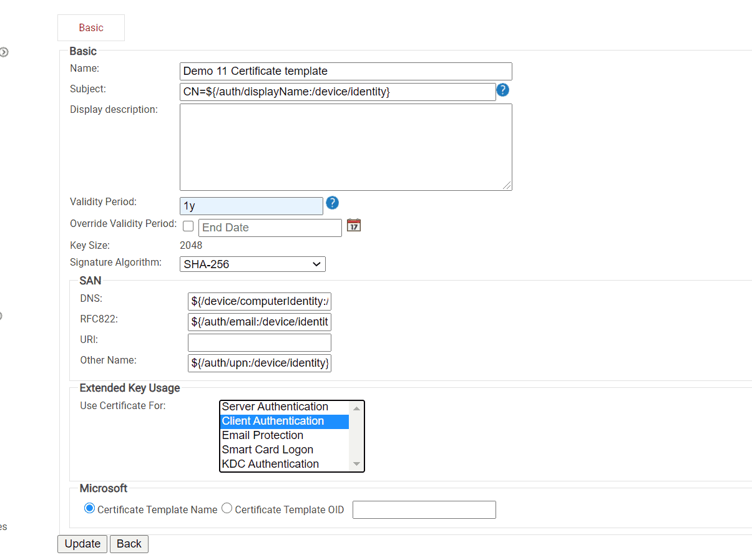Focus the Subject input field
Image resolution: width=752 pixels, height=560 pixels.
pos(338,92)
